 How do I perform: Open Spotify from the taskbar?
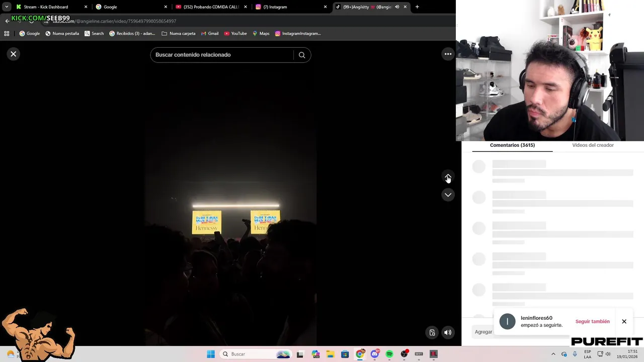pyautogui.click(x=389, y=354)
